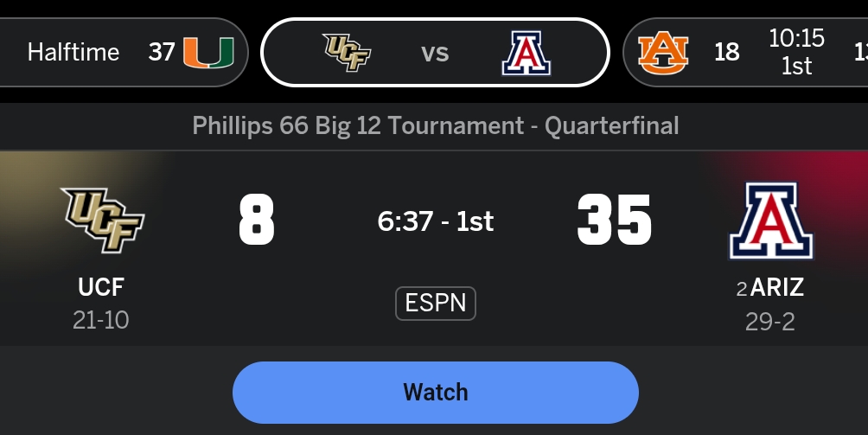The width and height of the screenshot is (868, 435).
Task: Click Arizona's 29-2 record
Action: pos(770,322)
